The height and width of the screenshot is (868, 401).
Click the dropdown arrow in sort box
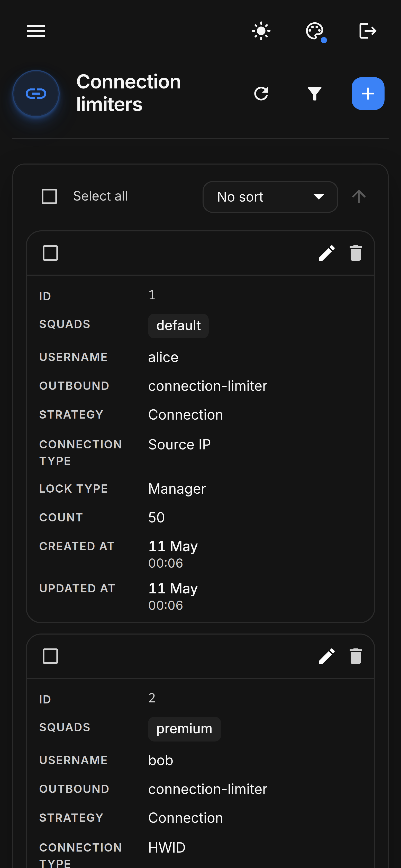[318, 197]
